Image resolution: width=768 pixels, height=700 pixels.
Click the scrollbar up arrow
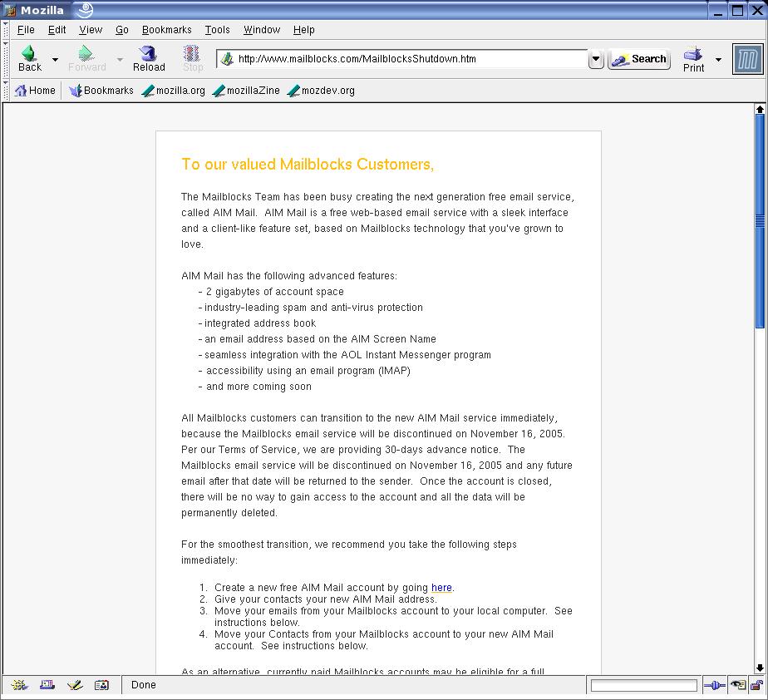(x=760, y=109)
